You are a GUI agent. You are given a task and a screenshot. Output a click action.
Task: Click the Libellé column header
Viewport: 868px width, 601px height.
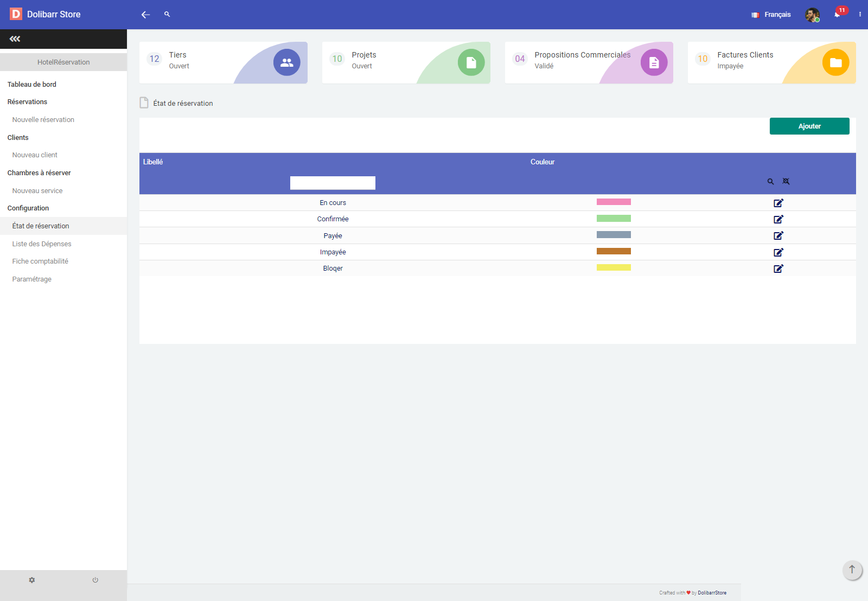point(153,162)
